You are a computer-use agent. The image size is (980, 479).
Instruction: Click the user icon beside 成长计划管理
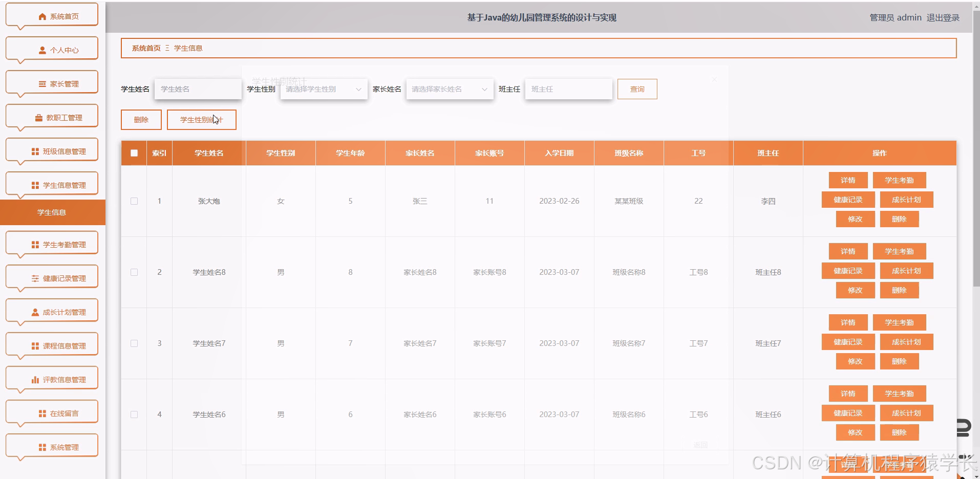pos(35,312)
